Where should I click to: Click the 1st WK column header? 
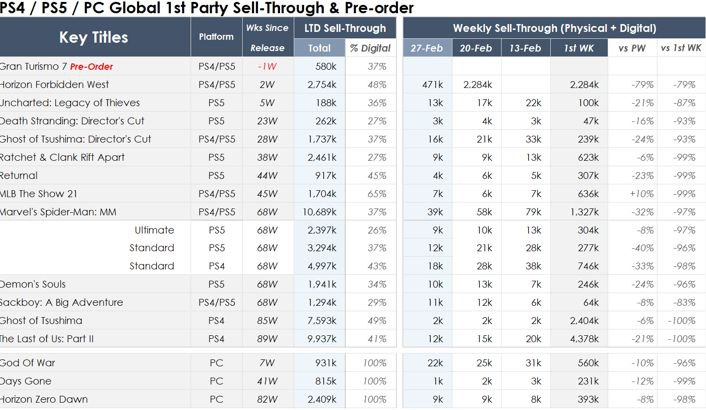(x=577, y=48)
